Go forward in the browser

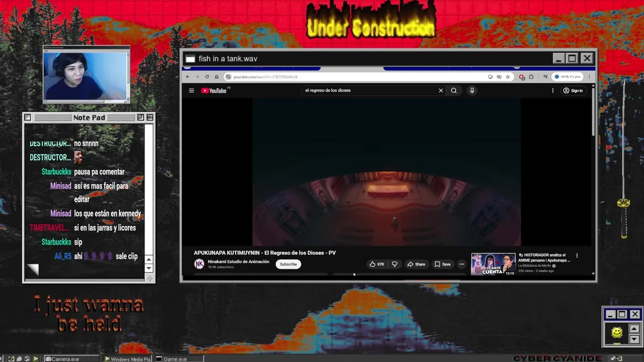coord(197,77)
